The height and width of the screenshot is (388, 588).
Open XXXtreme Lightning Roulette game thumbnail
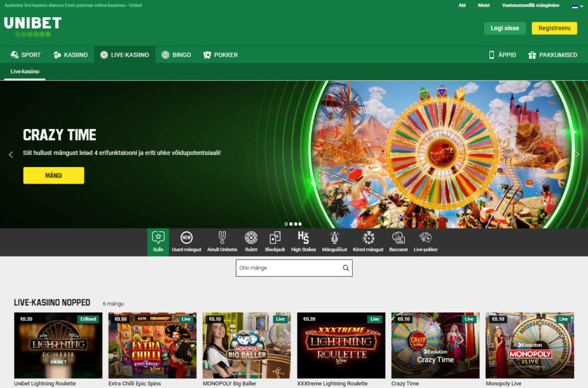341,346
